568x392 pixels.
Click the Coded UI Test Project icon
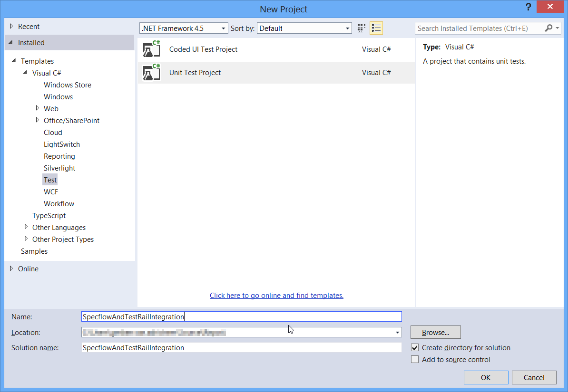tap(152, 49)
